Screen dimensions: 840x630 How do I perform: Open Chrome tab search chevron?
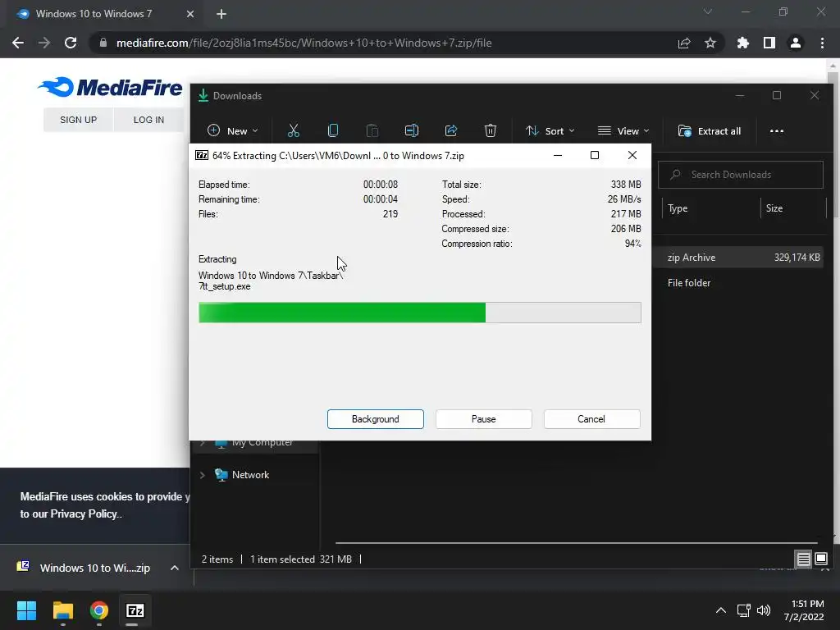[x=708, y=11]
